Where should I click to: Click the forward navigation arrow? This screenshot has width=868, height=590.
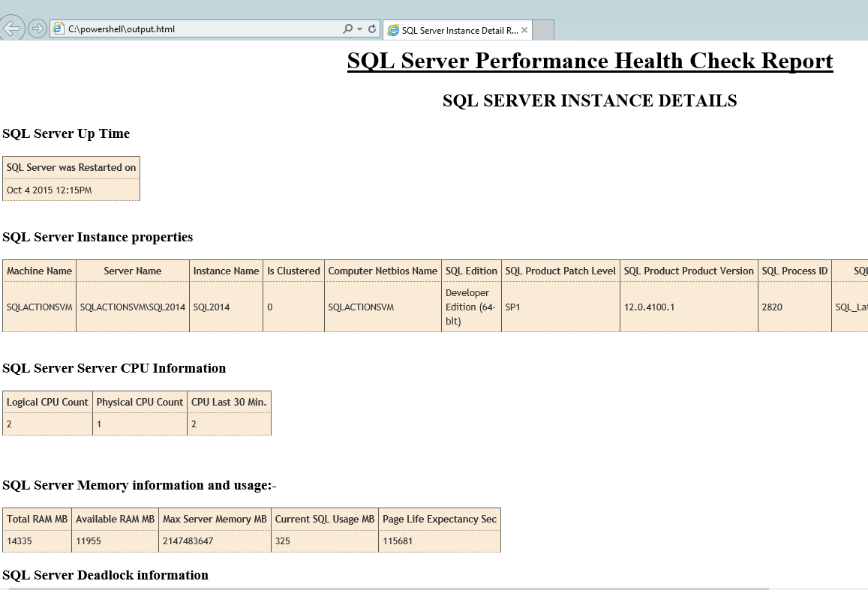[x=36, y=28]
